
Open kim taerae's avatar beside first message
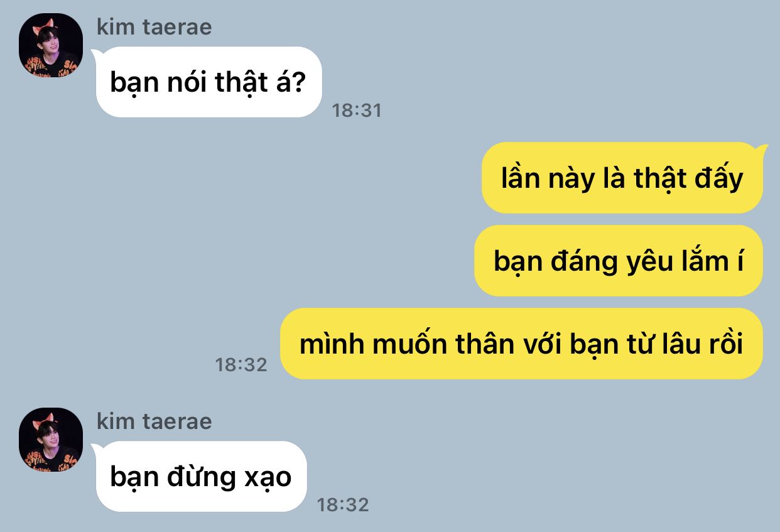tap(50, 45)
